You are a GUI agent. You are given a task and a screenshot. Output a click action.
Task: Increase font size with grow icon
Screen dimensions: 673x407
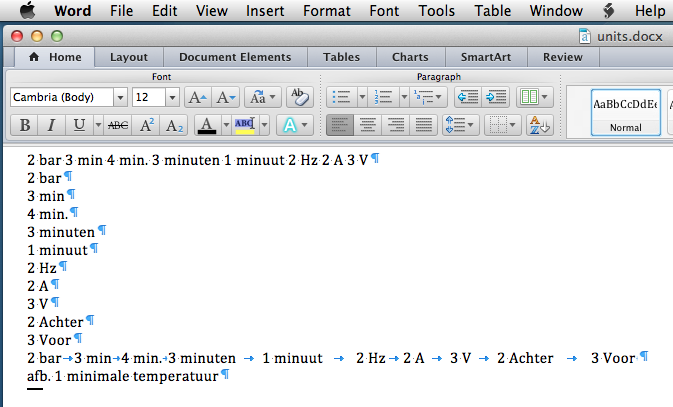tap(197, 97)
